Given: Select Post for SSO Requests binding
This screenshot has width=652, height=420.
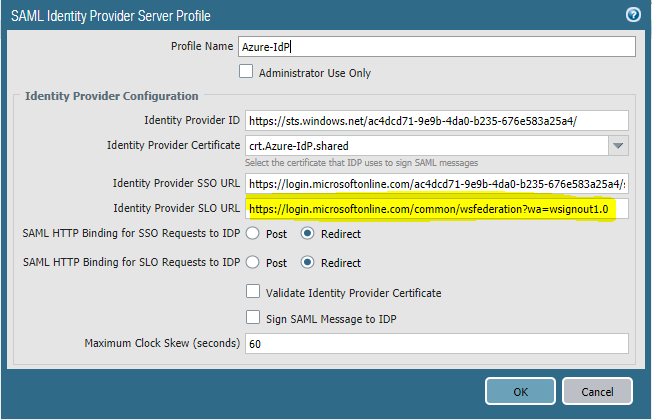Looking at the screenshot, I should 253,234.
